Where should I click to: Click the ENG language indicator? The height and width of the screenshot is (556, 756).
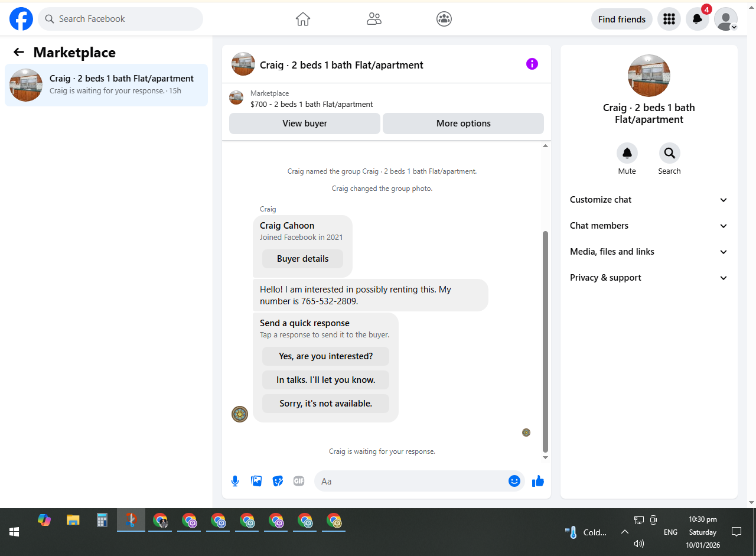click(670, 532)
